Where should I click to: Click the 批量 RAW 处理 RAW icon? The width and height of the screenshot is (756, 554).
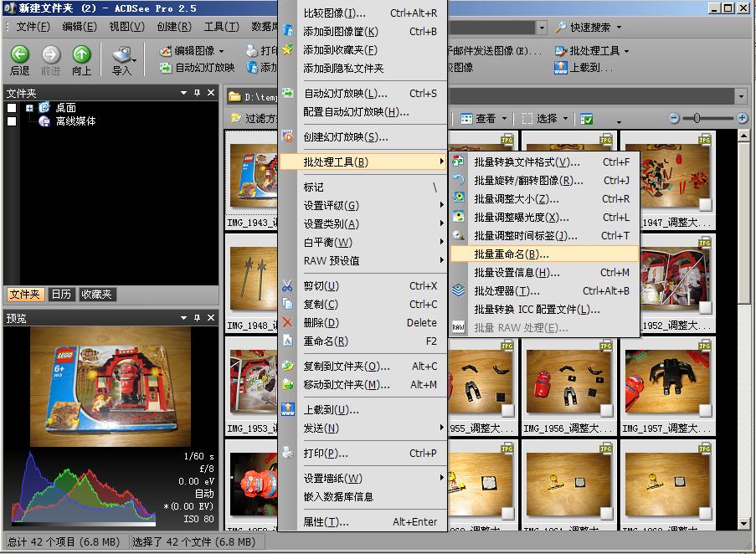click(458, 326)
